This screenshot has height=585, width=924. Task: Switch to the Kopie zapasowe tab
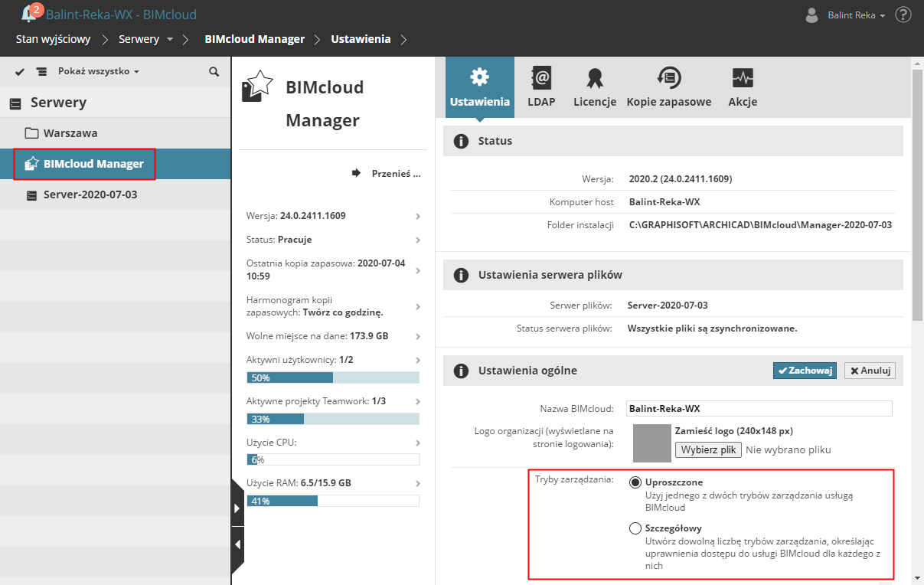coord(669,86)
